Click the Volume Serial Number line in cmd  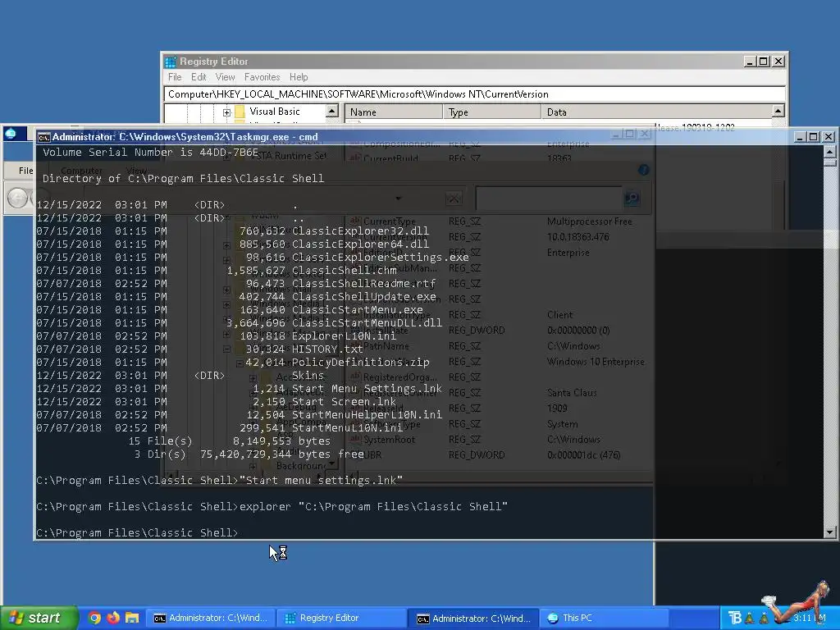pyautogui.click(x=151, y=152)
